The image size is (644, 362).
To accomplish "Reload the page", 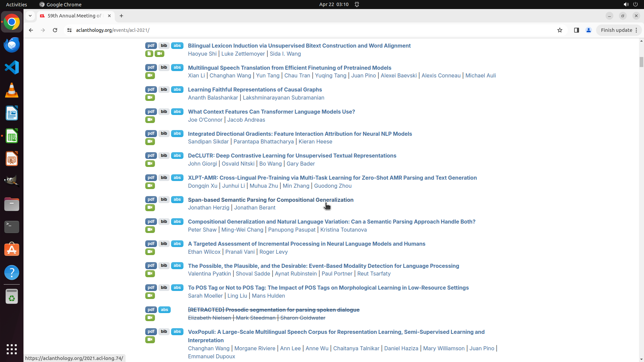I will tap(55, 30).
